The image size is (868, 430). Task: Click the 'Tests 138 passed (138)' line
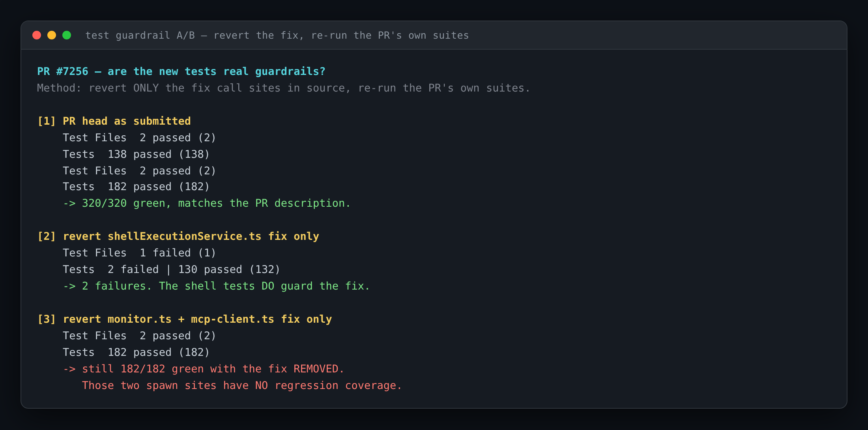tap(136, 154)
